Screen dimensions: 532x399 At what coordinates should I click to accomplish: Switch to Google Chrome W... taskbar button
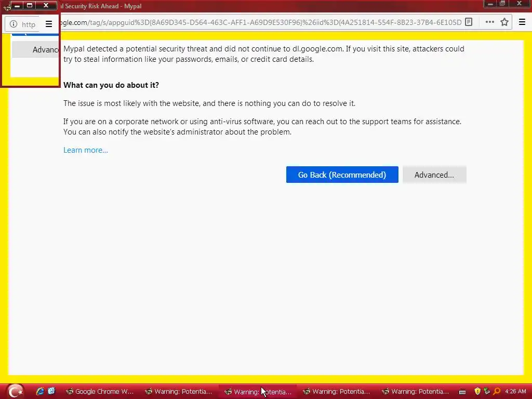tap(99, 392)
